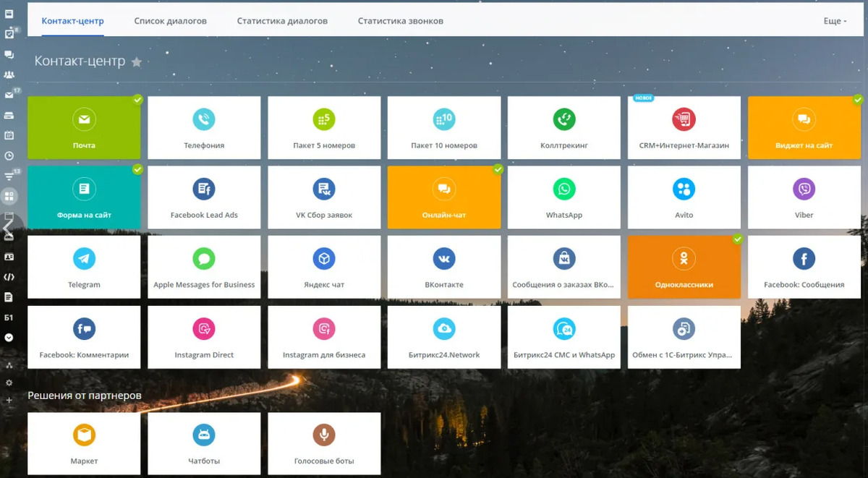
Task: Open the Битрикс24.Network tile
Action: (444, 337)
